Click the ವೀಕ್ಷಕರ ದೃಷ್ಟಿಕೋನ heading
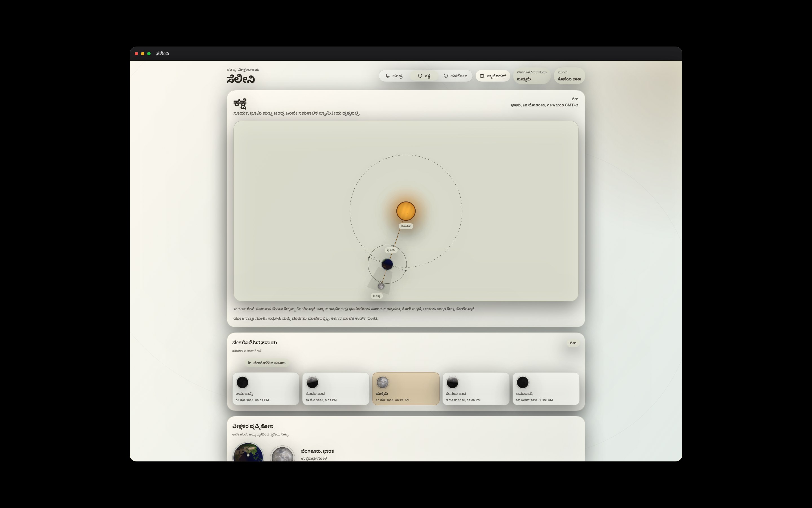Image resolution: width=812 pixels, height=508 pixels. click(253, 426)
